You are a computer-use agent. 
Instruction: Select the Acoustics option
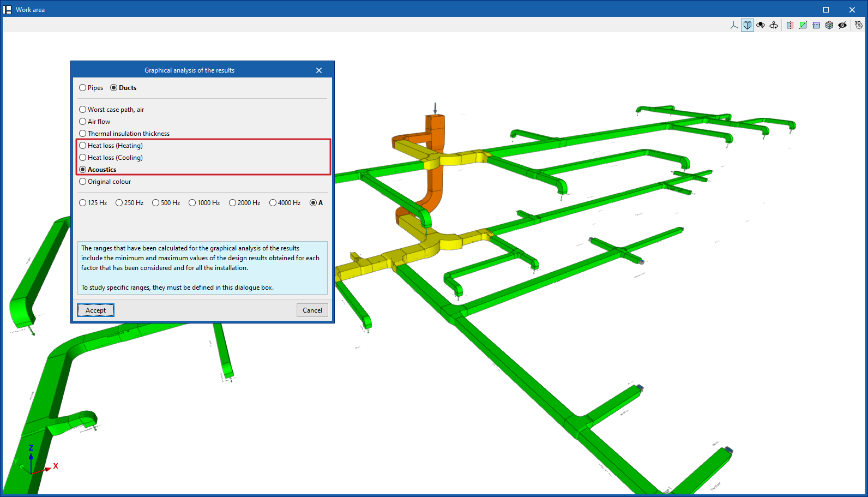(x=98, y=170)
